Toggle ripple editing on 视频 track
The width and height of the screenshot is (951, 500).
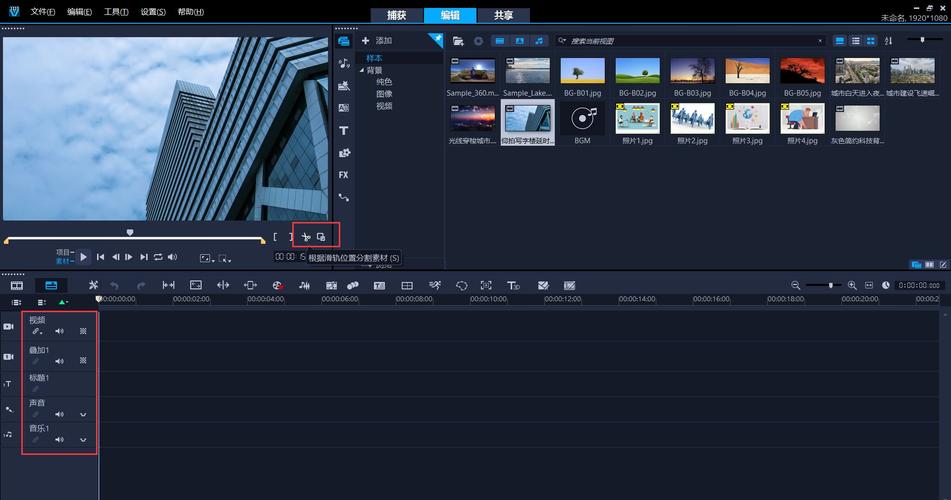36,331
